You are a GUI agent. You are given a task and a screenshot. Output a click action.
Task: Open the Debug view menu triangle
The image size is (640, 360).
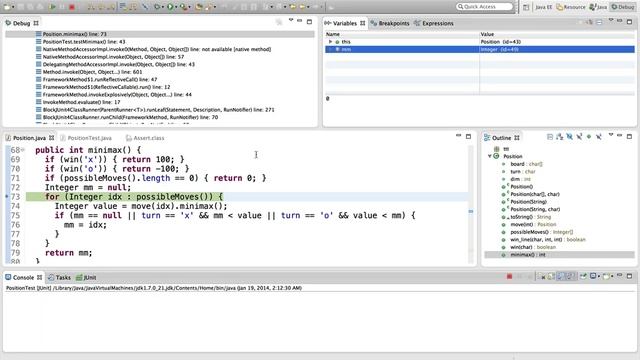[x=291, y=20]
